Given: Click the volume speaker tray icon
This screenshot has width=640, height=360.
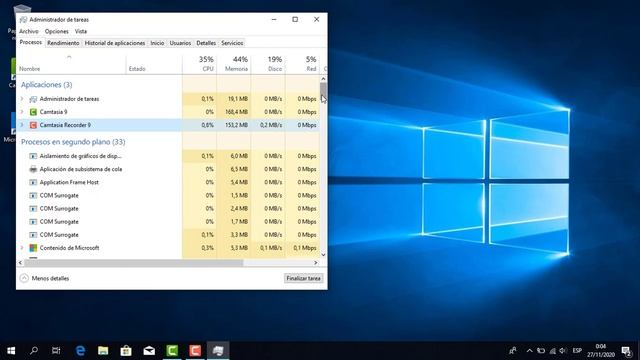Looking at the screenshot, I should [563, 351].
